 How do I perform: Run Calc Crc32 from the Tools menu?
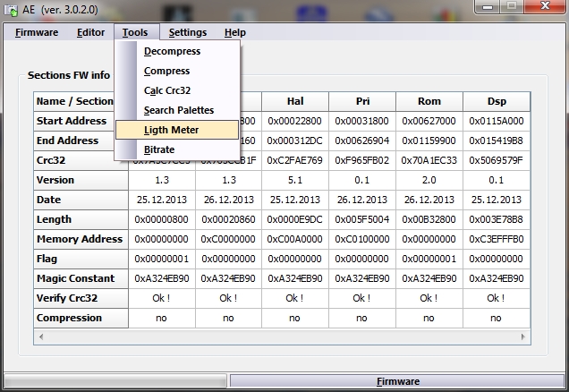(x=166, y=91)
